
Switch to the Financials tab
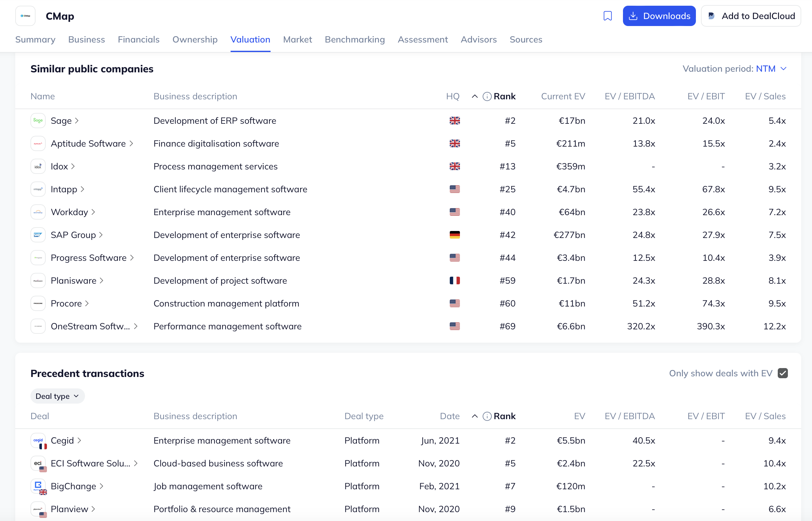139,40
